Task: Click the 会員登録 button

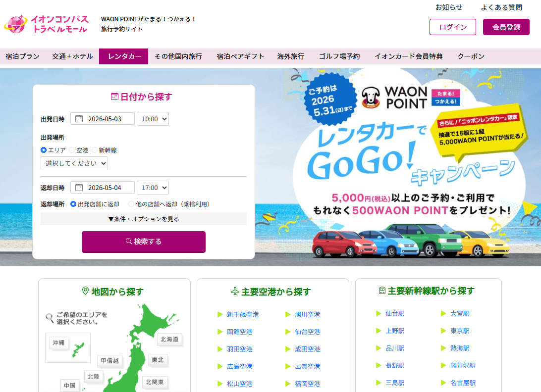Action: tap(506, 27)
